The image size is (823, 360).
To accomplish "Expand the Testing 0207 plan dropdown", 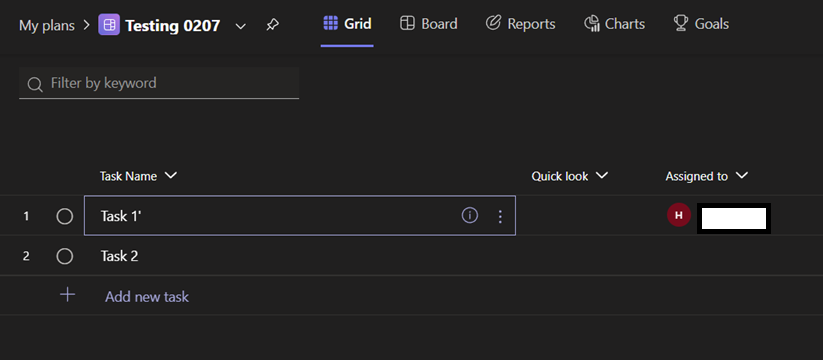I will coord(240,26).
